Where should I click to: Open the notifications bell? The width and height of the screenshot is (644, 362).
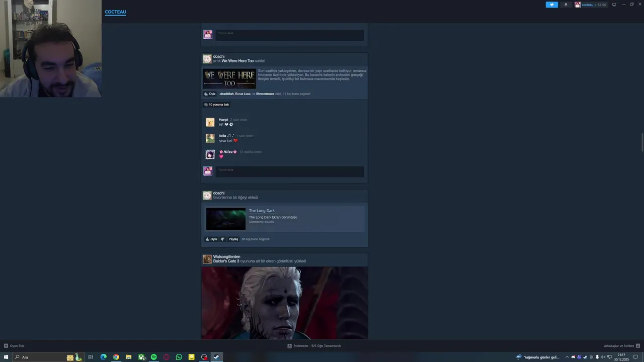click(566, 5)
